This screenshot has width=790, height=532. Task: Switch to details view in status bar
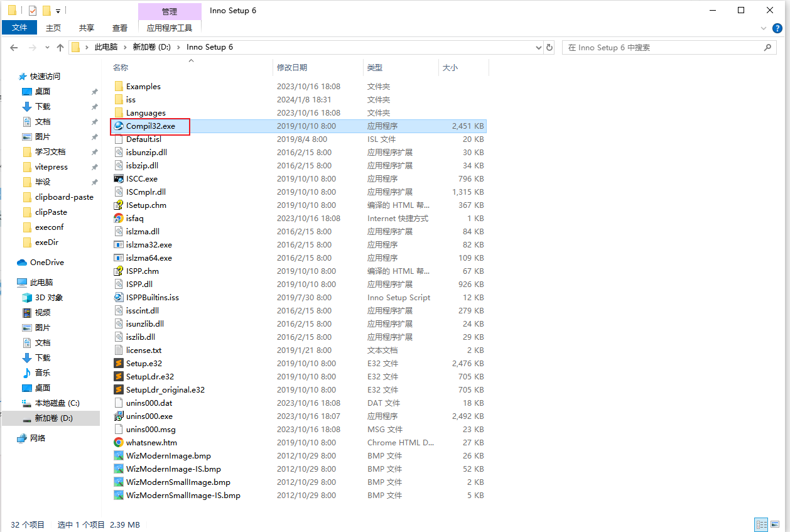(x=762, y=524)
